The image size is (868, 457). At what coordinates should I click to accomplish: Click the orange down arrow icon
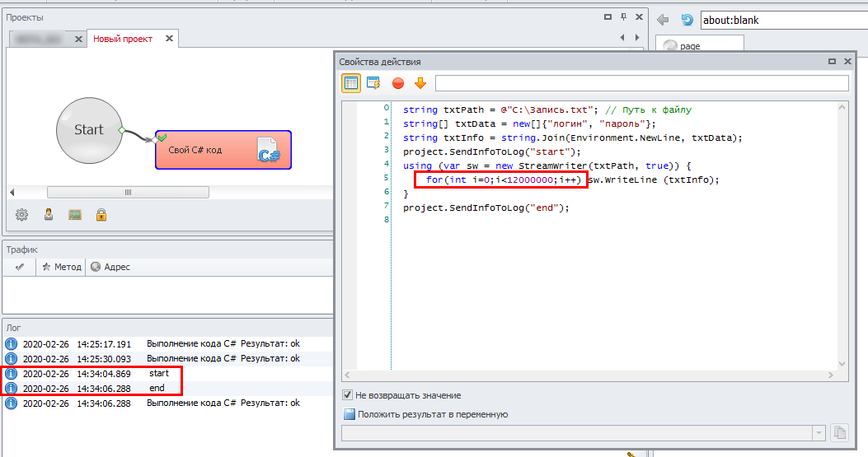[420, 82]
